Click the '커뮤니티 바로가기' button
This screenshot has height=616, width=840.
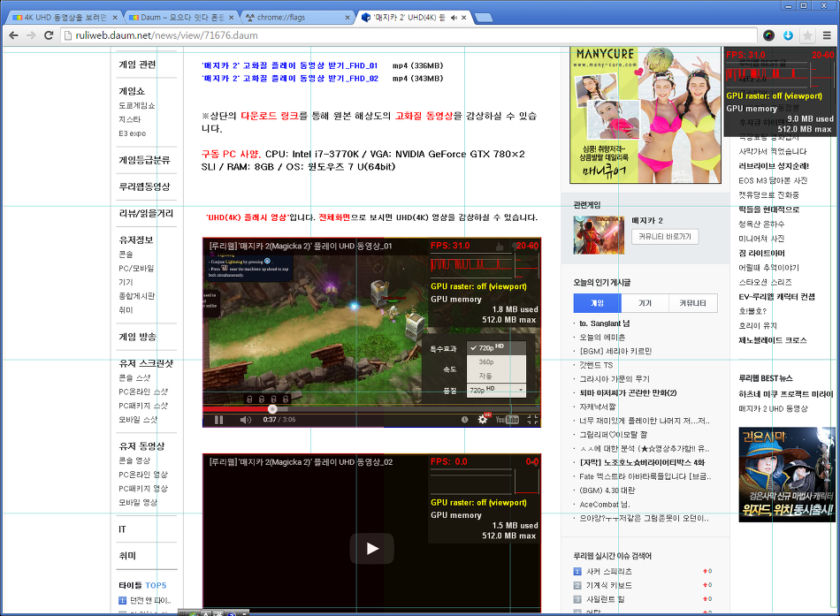coord(665,236)
